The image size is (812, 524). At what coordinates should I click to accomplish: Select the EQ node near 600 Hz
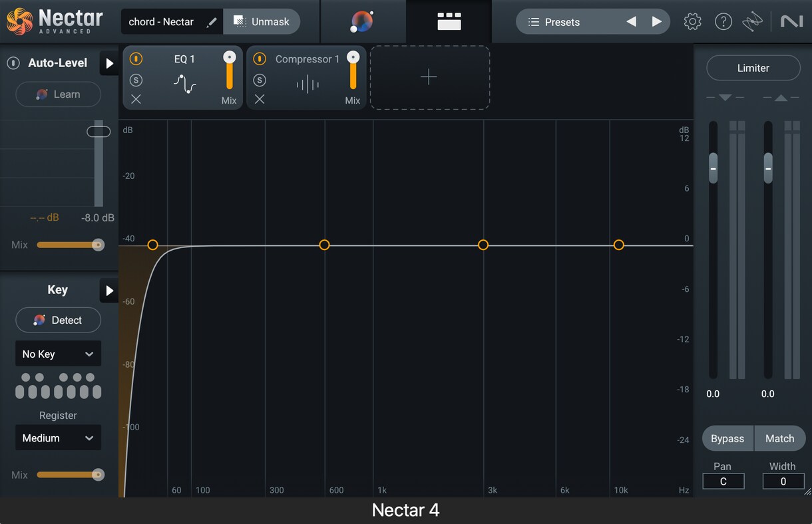pyautogui.click(x=324, y=245)
